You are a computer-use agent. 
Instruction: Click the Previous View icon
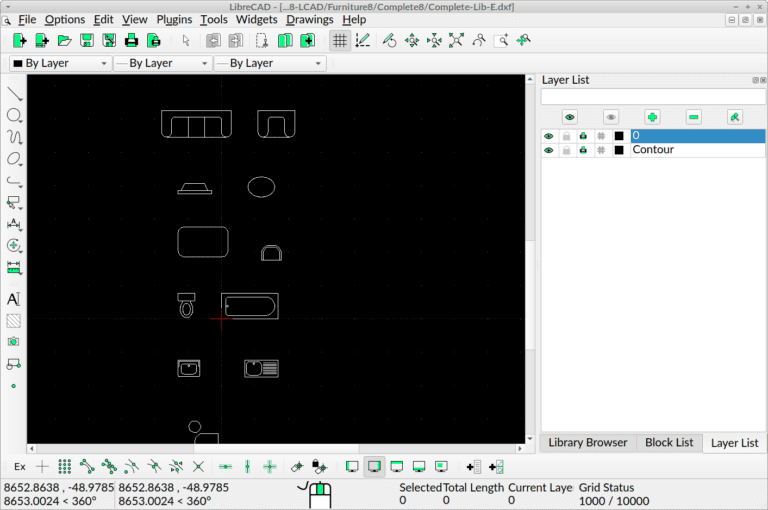coord(479,40)
